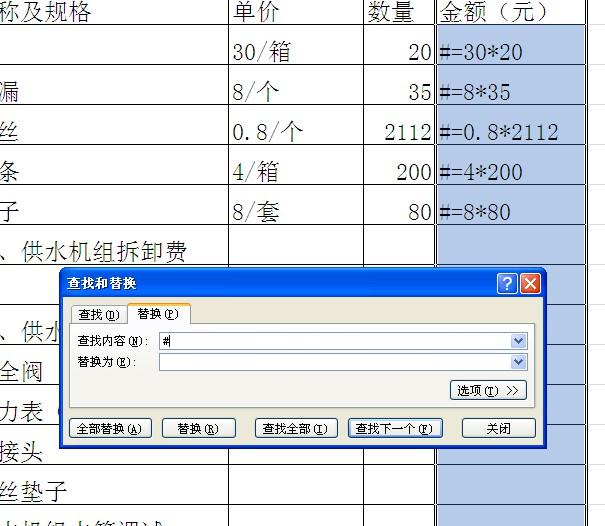The width and height of the screenshot is (605, 526).
Task: Select quantity cell 2112
Action: point(399,125)
